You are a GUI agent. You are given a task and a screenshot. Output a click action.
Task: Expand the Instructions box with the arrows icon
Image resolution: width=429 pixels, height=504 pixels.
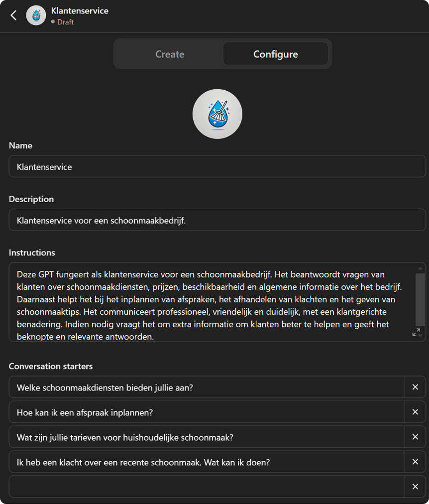click(x=416, y=332)
